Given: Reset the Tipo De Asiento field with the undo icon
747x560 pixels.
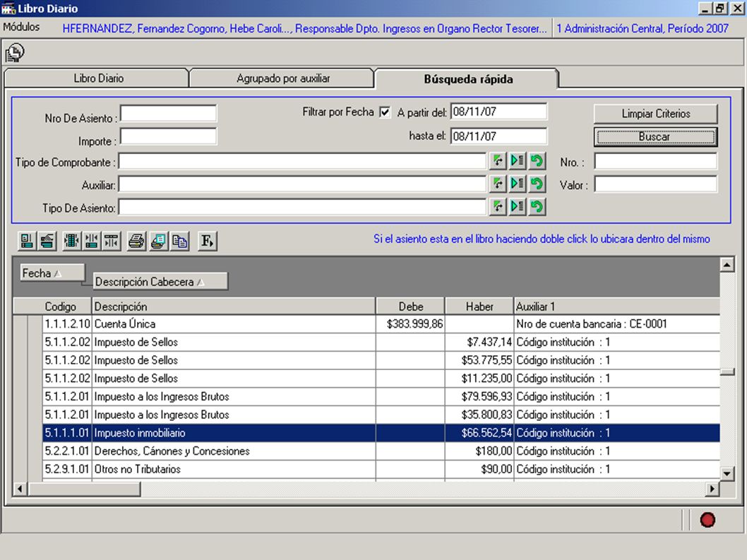Looking at the screenshot, I should [x=537, y=206].
